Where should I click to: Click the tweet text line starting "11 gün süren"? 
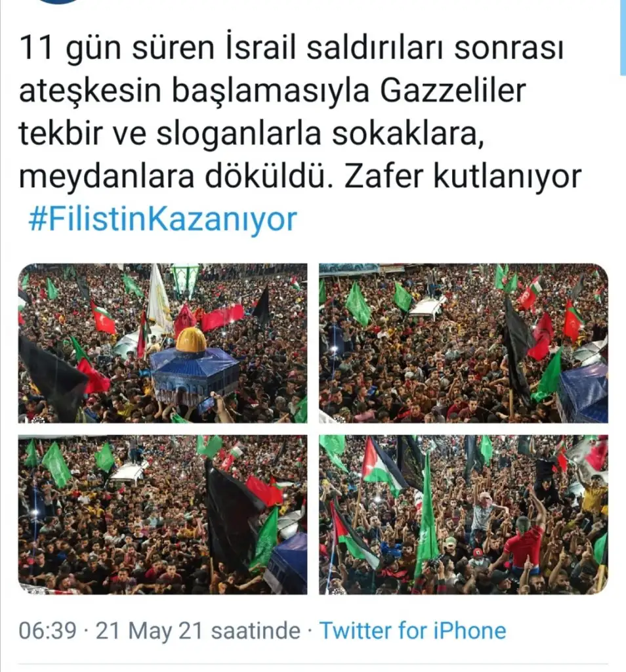[x=291, y=48]
